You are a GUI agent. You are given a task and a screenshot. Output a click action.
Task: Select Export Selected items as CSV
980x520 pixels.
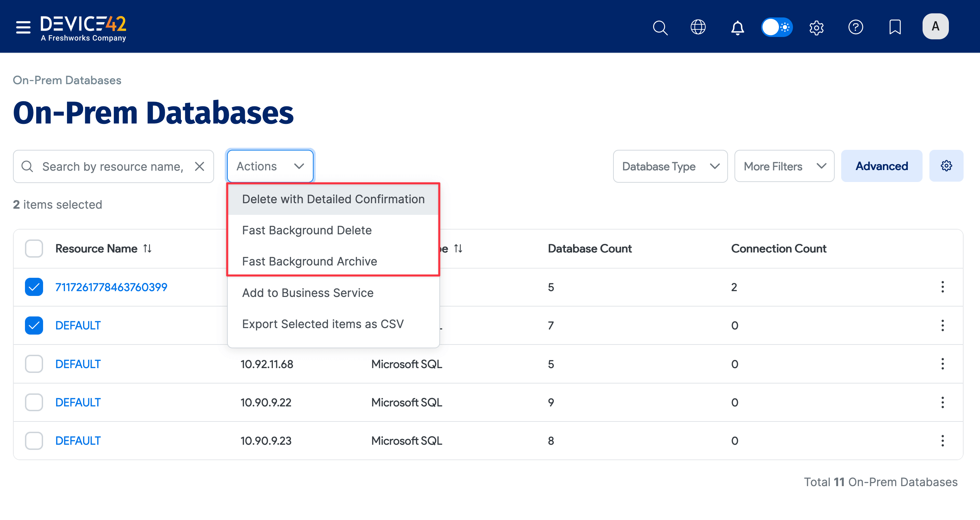tap(323, 324)
